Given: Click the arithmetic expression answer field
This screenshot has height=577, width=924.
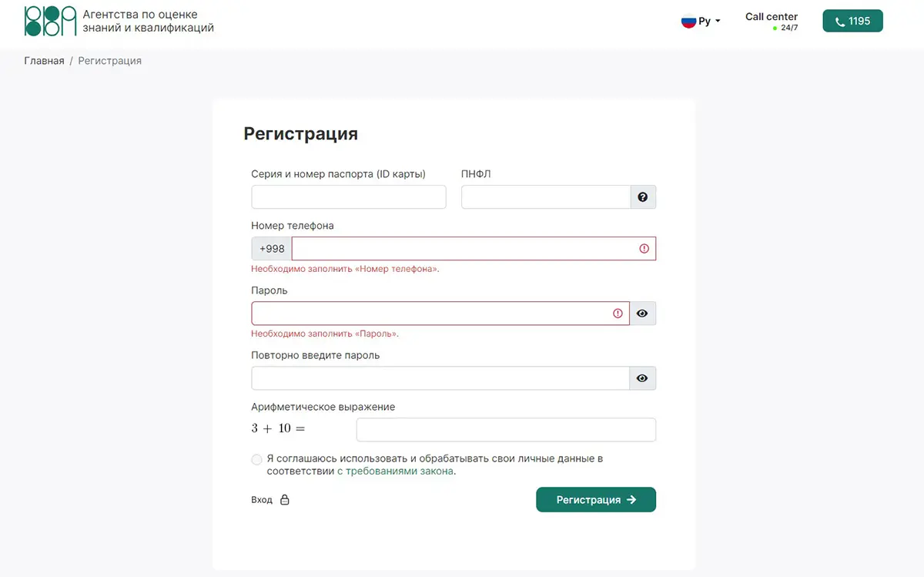Looking at the screenshot, I should 505,430.
